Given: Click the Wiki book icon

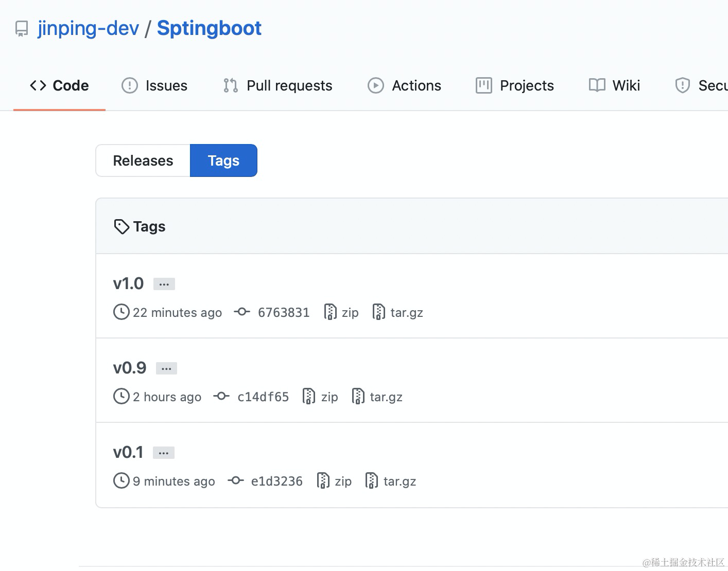Looking at the screenshot, I should point(597,85).
